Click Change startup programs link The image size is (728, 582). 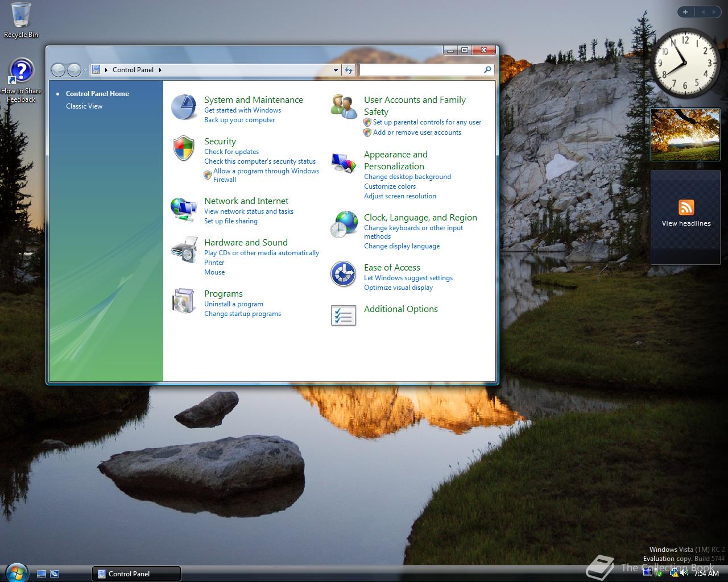click(x=243, y=314)
